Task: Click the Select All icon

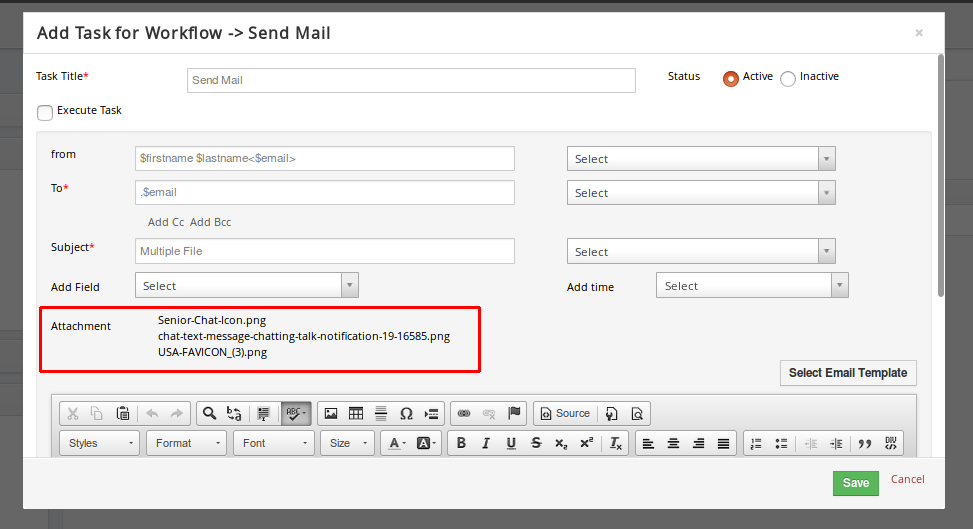Action: tap(263, 414)
